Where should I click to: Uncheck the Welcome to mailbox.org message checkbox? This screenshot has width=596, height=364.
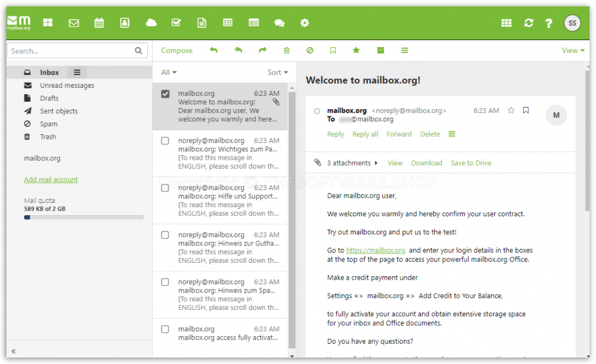coord(165,94)
